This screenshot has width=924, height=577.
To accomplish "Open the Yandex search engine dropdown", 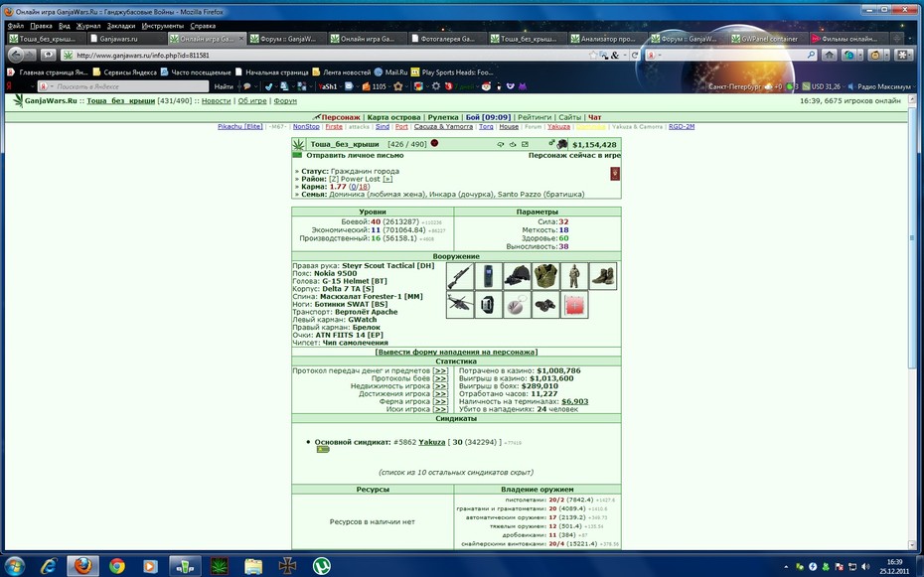I will 654,55.
